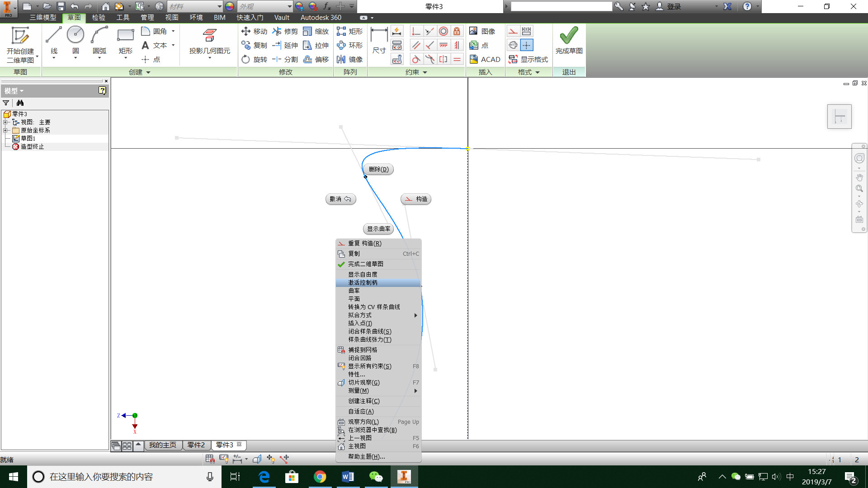Image resolution: width=868 pixels, height=488 pixels.
Task: Click the Project Geometry (投影几何图元) tool
Action: (x=209, y=41)
